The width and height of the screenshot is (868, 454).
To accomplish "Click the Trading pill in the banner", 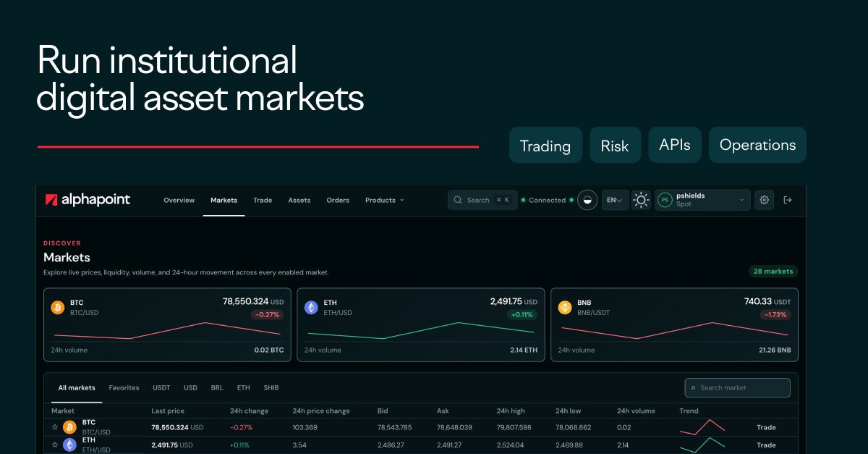I will pyautogui.click(x=545, y=146).
